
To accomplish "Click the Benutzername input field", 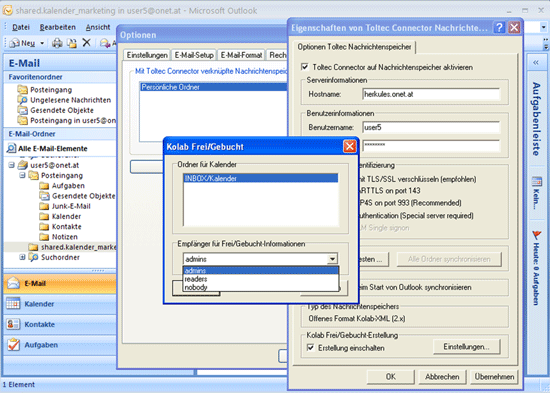I will [431, 127].
